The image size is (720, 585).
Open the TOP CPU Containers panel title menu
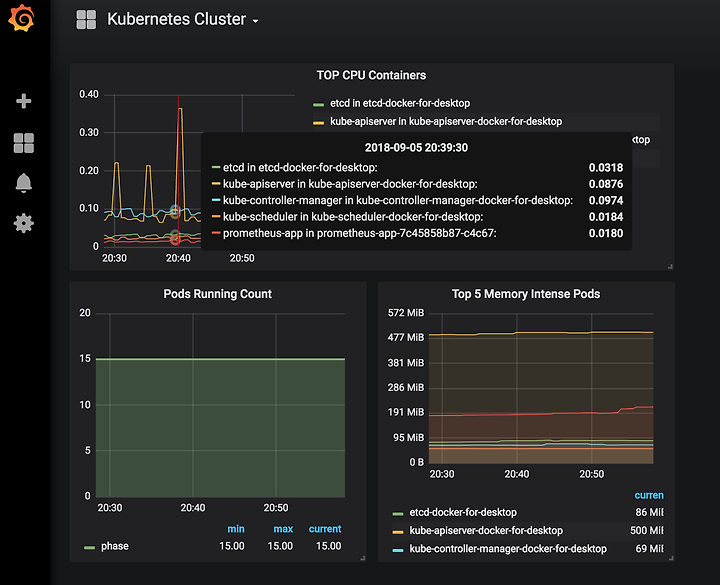371,75
